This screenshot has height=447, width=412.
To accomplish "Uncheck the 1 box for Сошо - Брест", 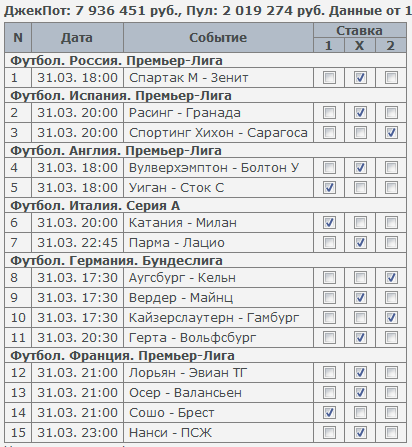I will point(329,413).
